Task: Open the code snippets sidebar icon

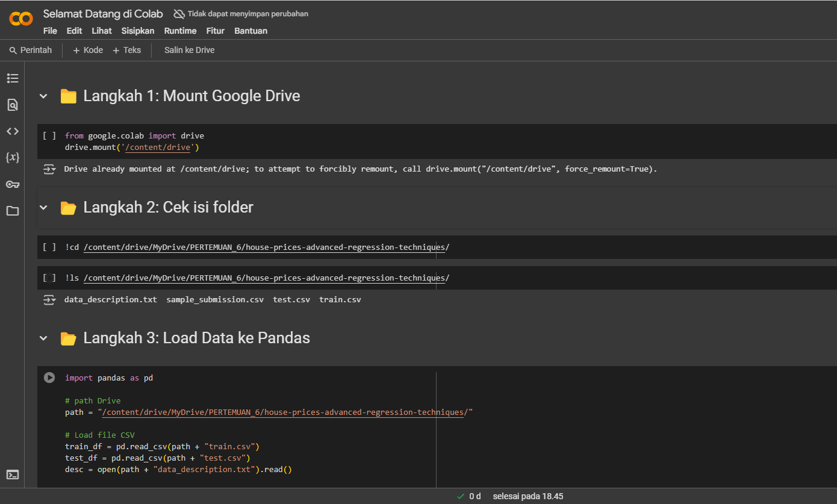Action: click(13, 131)
